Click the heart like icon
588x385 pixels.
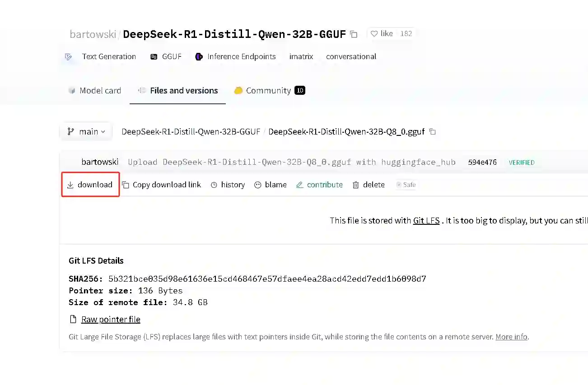(374, 33)
